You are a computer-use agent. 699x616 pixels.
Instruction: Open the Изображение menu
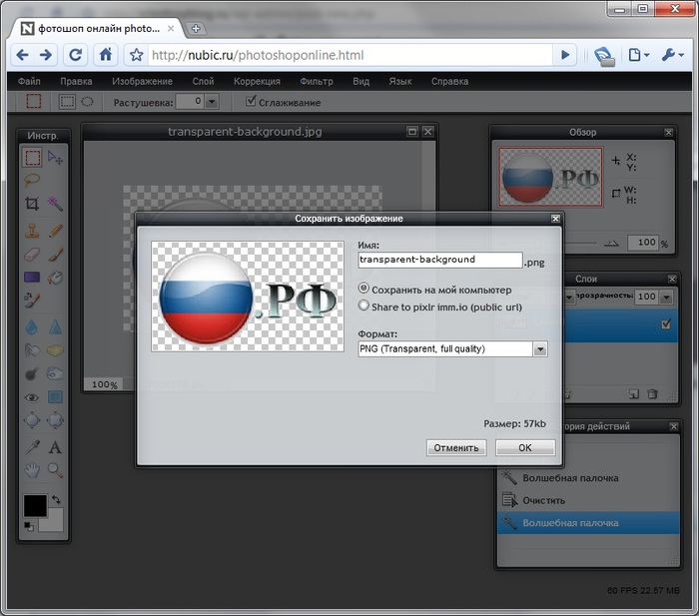pos(142,82)
